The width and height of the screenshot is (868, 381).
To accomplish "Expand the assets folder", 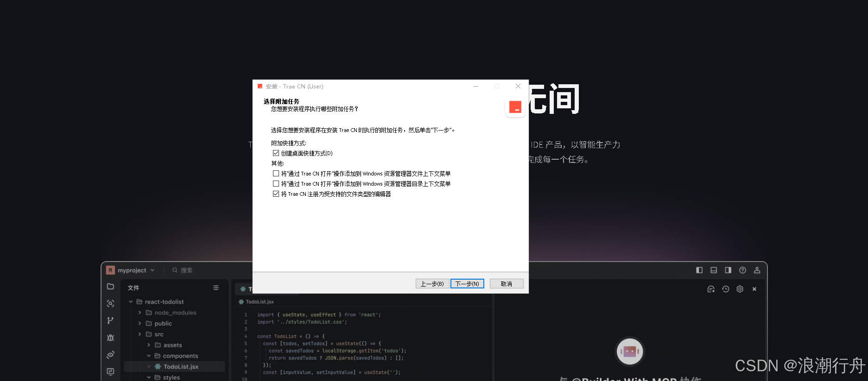I will pos(149,345).
